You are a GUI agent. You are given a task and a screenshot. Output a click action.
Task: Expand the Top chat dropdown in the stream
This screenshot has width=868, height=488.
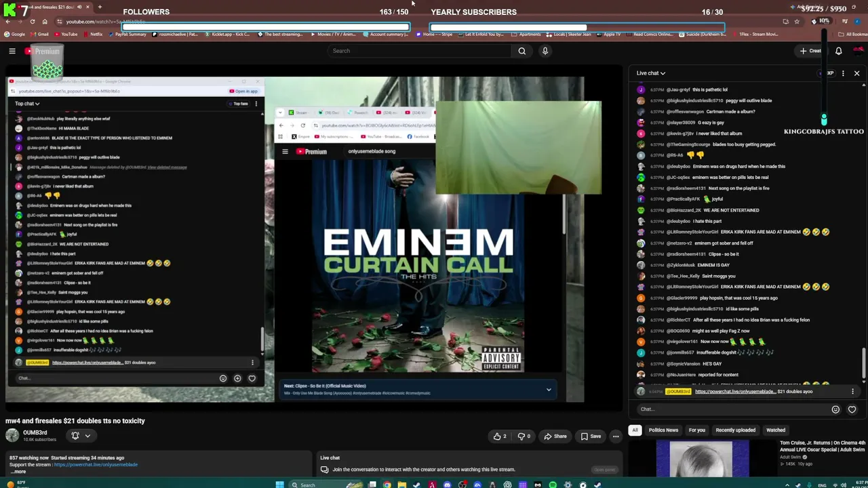click(27, 104)
